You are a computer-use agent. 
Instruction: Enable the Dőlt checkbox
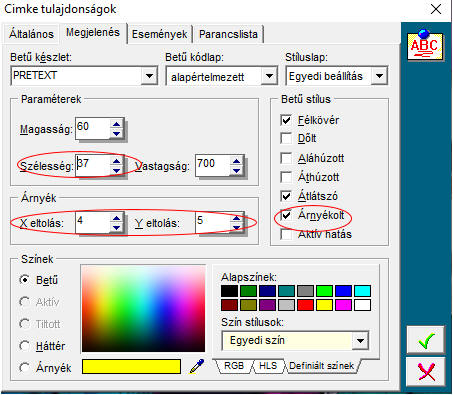[x=286, y=138]
